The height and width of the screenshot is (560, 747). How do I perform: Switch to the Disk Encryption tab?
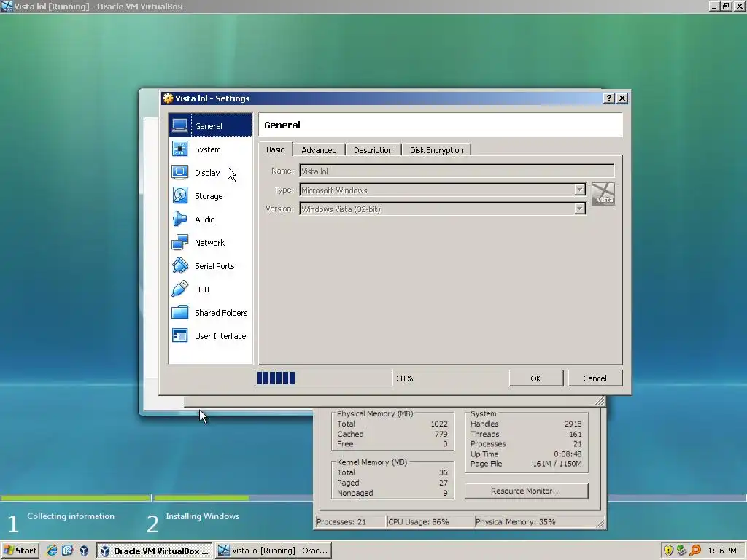coord(436,150)
